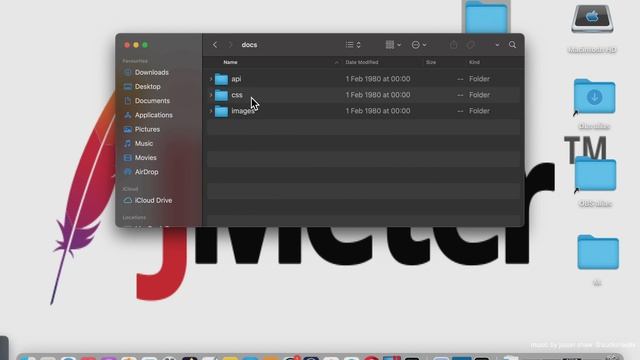Select the download-arrow folder on the desktop

tap(594, 97)
